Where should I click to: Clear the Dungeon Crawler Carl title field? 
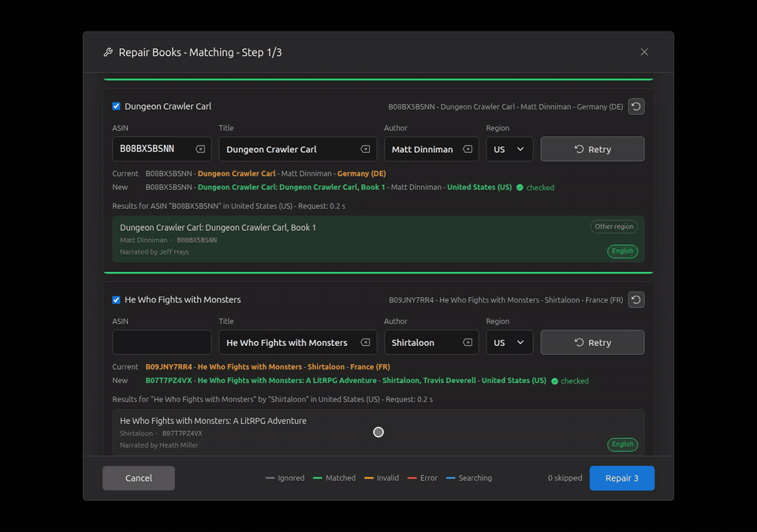365,149
